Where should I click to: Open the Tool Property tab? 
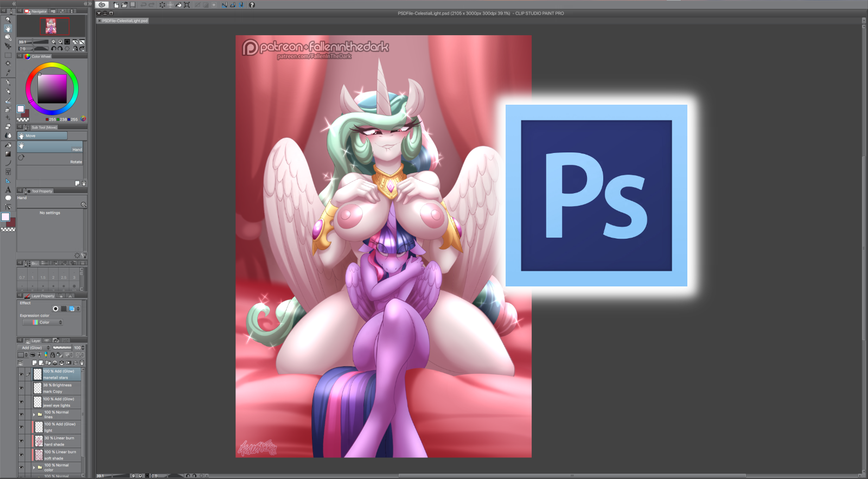[39, 191]
